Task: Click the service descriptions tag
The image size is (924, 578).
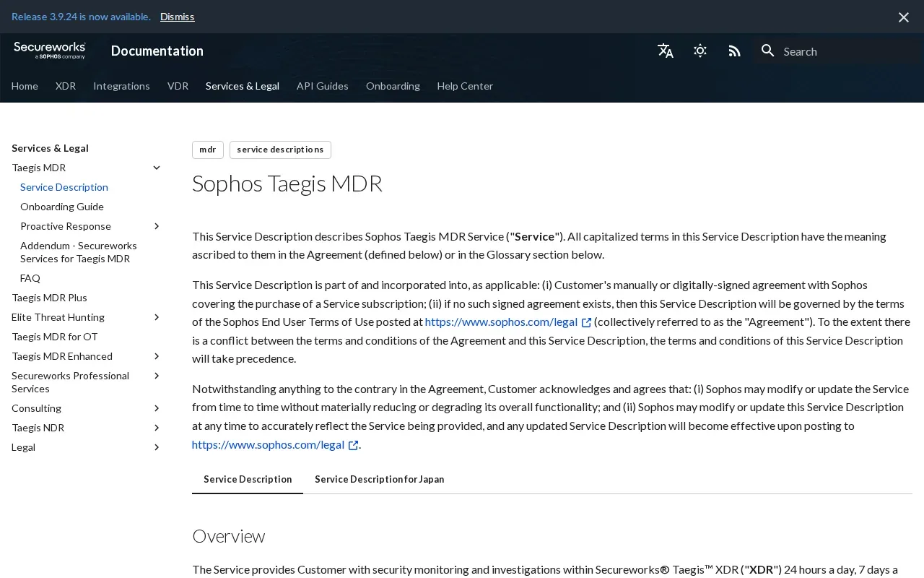Action: (280, 150)
